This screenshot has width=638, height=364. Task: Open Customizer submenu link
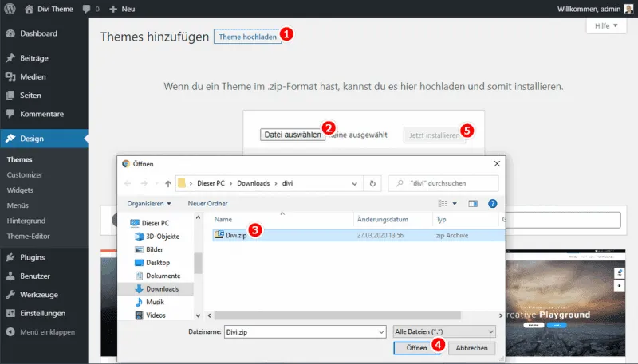click(25, 174)
